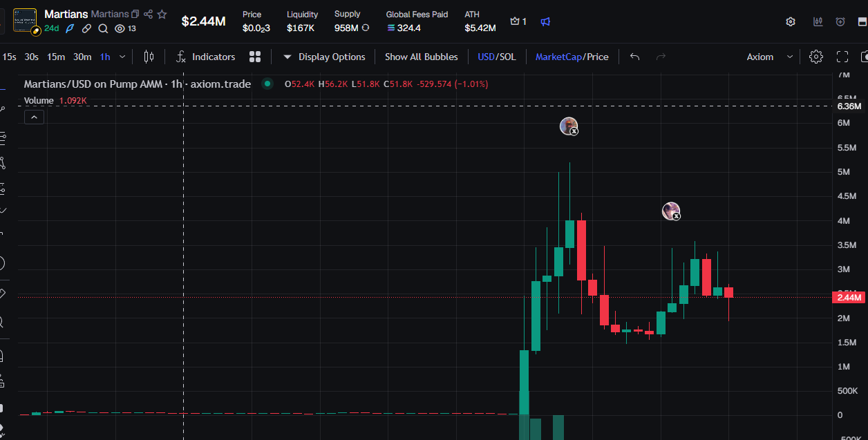
Task: Click the Volume 1.092K legend label
Action: [x=55, y=101]
